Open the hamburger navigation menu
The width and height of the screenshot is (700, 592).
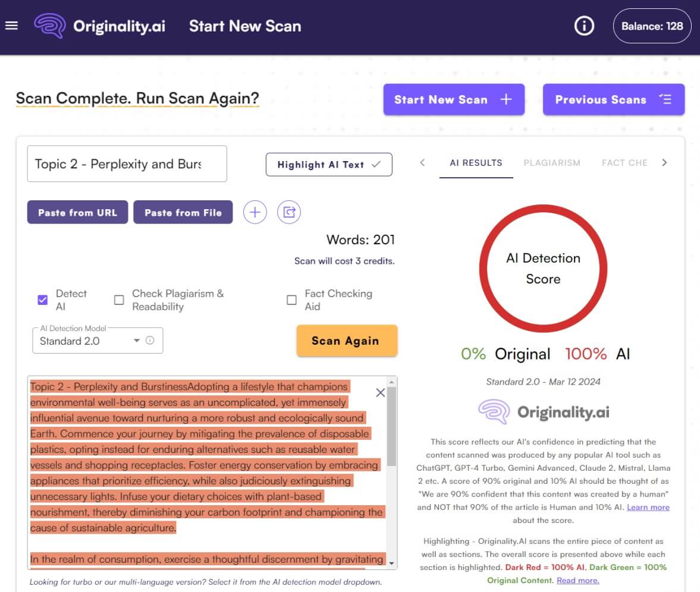(11, 26)
